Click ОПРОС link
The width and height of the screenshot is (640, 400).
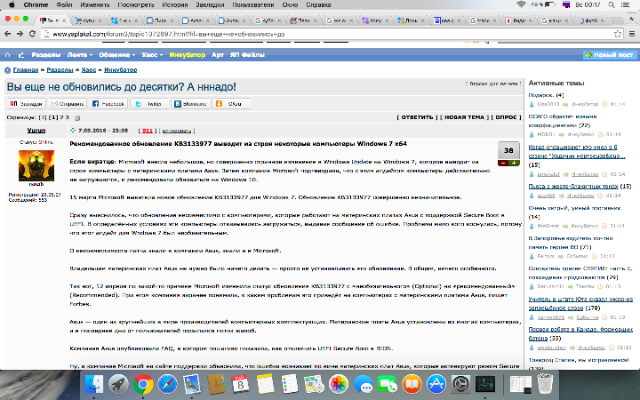pos(506,117)
